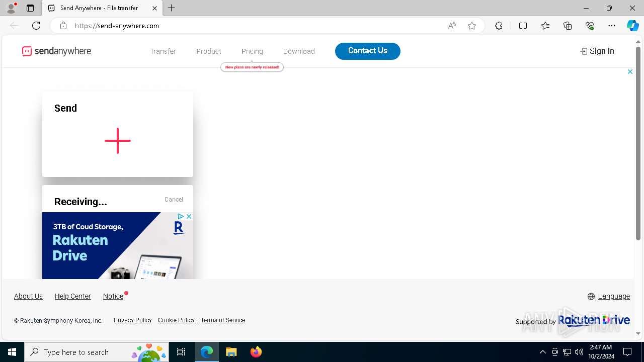Image resolution: width=644 pixels, height=362 pixels.
Task: Open the volume control tray icon
Action: click(579, 352)
